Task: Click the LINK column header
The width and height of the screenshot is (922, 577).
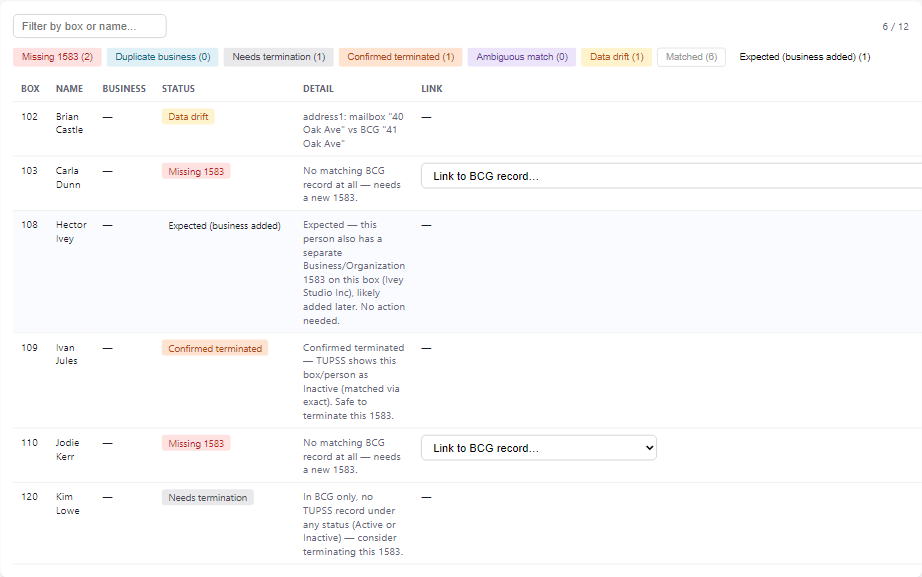Action: point(432,89)
